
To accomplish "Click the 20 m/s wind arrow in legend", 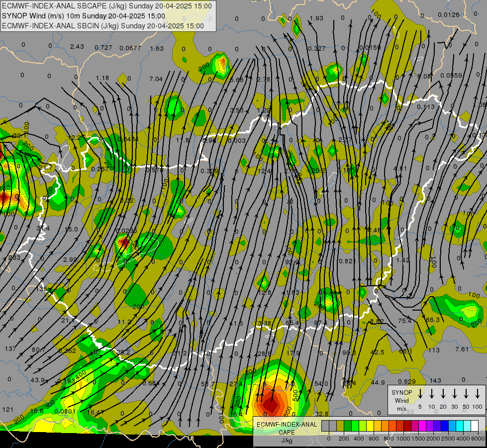I will [443, 394].
